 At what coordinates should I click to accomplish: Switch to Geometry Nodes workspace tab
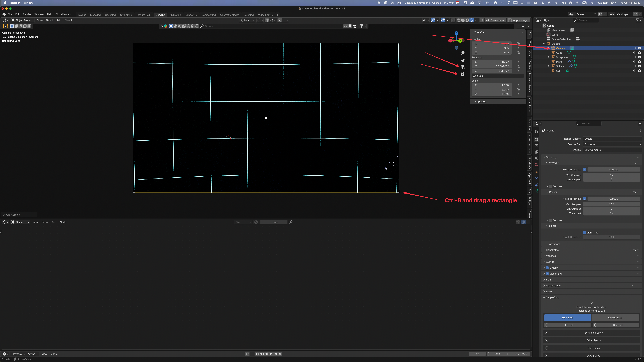click(230, 15)
